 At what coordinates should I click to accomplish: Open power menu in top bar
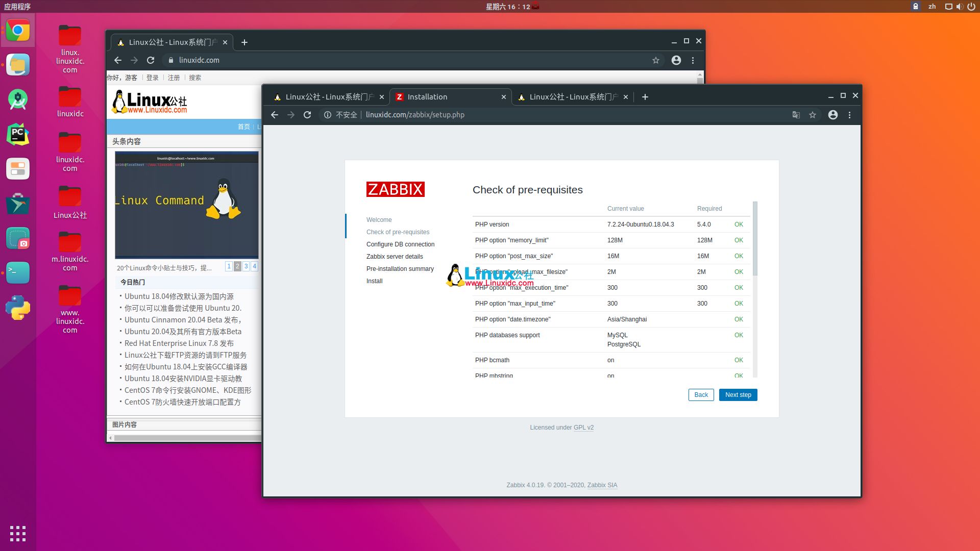[x=971, y=7]
